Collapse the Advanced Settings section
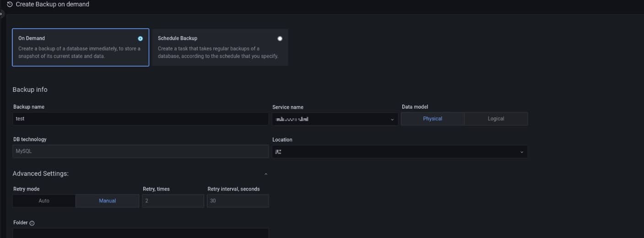644x238 pixels. [x=266, y=174]
